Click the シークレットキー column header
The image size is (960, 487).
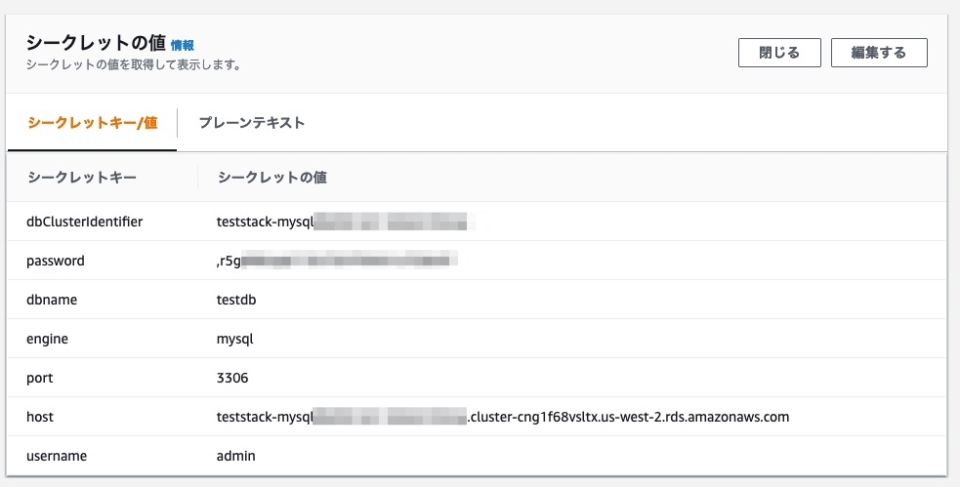82,177
